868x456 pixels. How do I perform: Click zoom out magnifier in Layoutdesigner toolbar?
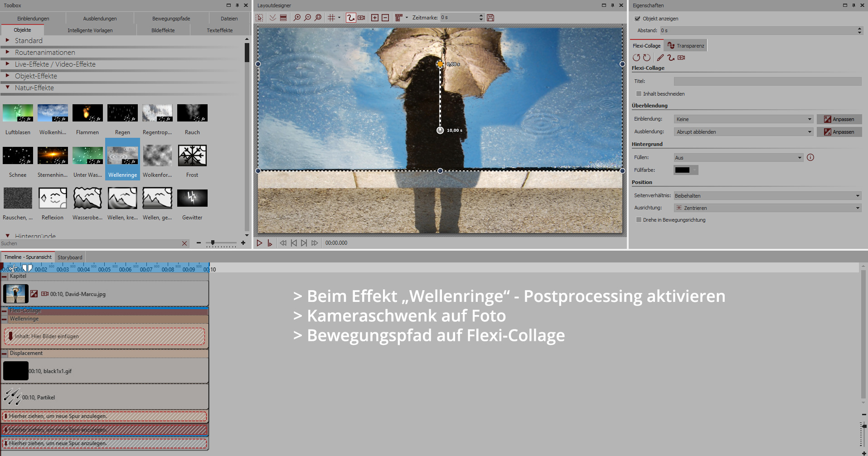coord(308,18)
